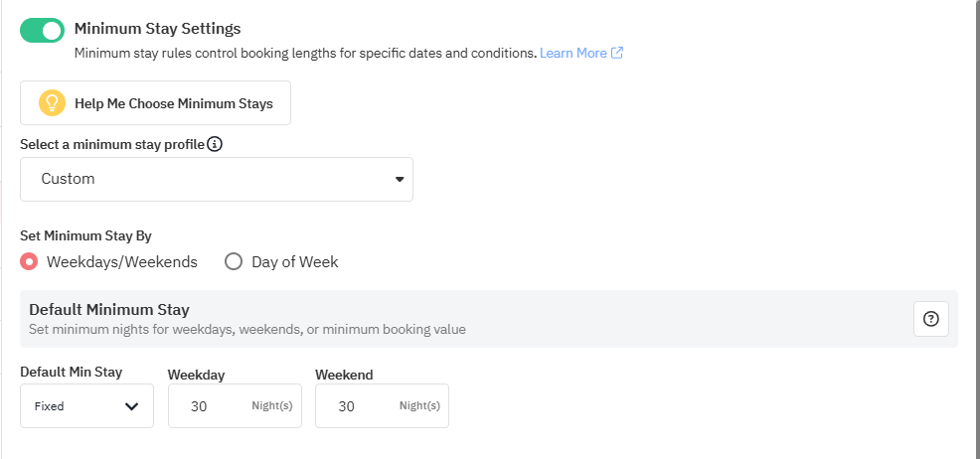Click the Weekday nights input field

point(204,406)
